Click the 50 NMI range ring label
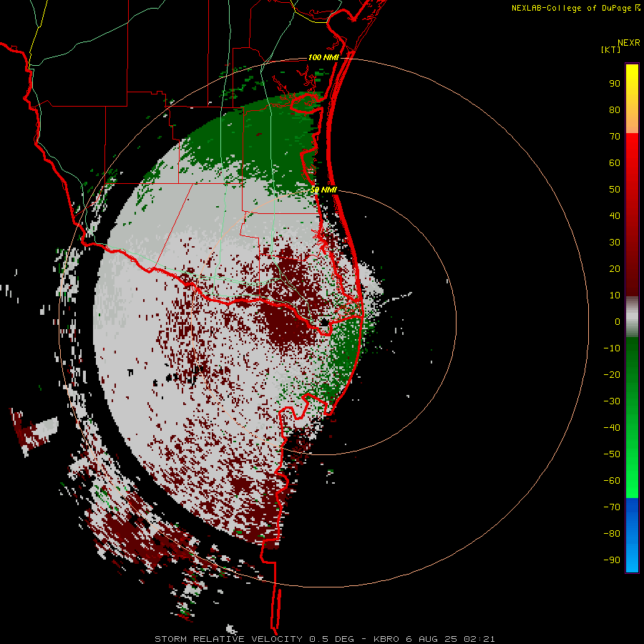This screenshot has height=644, width=644. click(x=323, y=190)
